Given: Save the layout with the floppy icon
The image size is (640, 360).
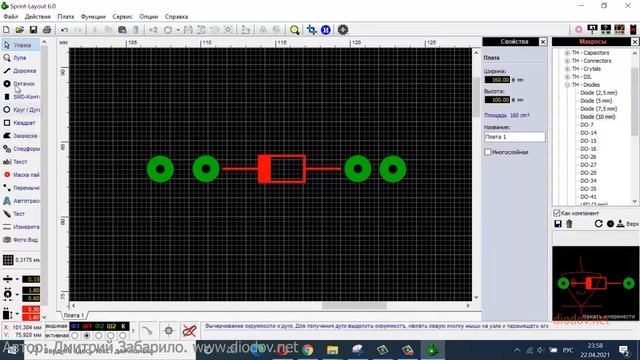Looking at the screenshot, I should [33, 30].
